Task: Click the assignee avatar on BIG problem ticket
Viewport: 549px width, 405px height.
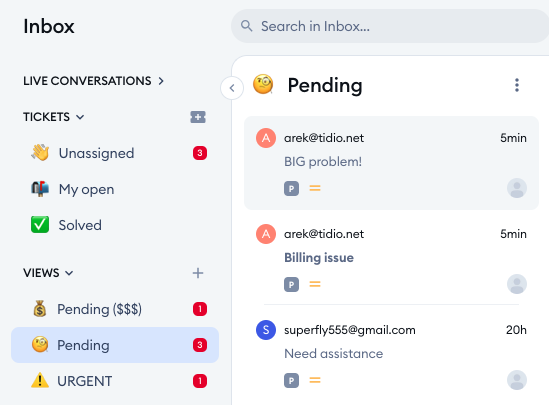Action: [x=517, y=188]
